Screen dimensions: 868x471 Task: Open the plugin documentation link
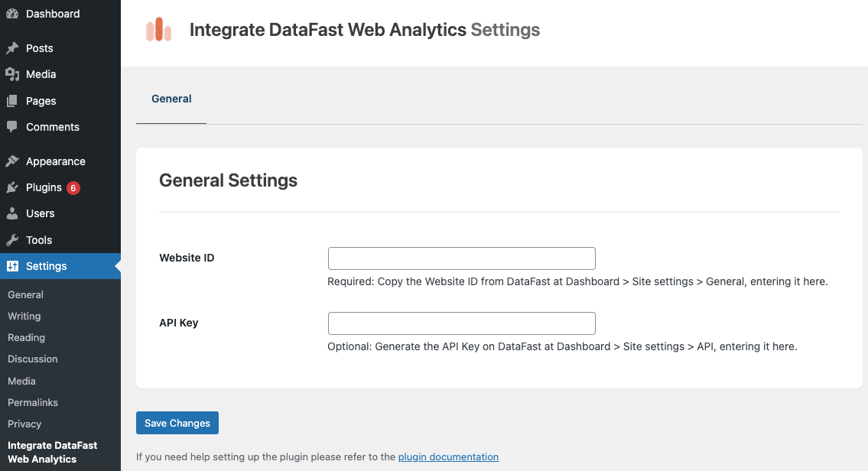pyautogui.click(x=448, y=456)
